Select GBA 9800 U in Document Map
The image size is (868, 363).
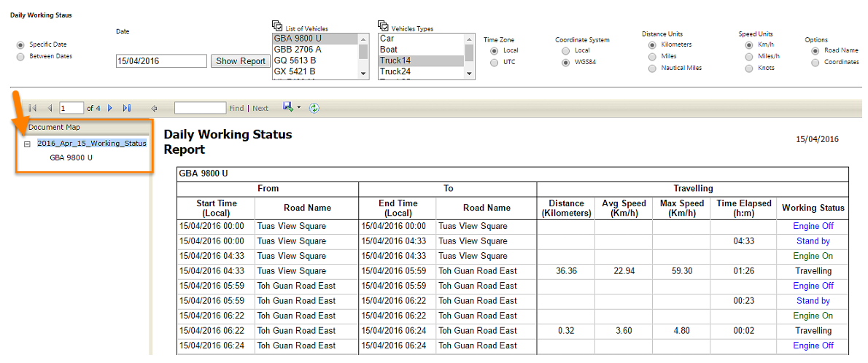coord(71,157)
